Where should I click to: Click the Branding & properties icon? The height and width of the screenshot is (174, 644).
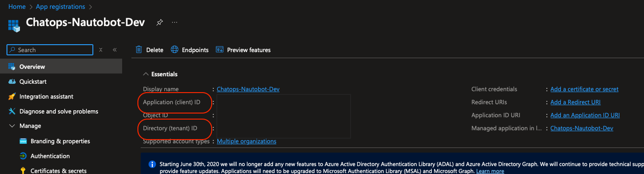23,141
